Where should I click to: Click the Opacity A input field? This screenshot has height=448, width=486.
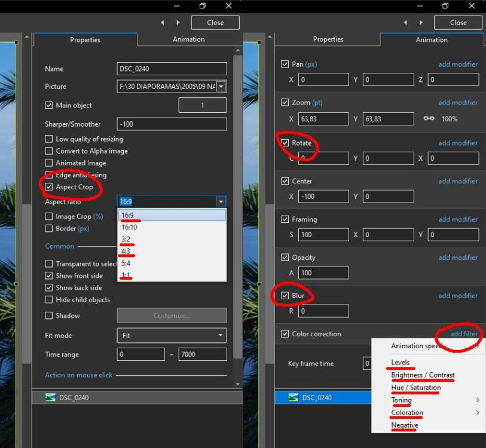click(323, 273)
